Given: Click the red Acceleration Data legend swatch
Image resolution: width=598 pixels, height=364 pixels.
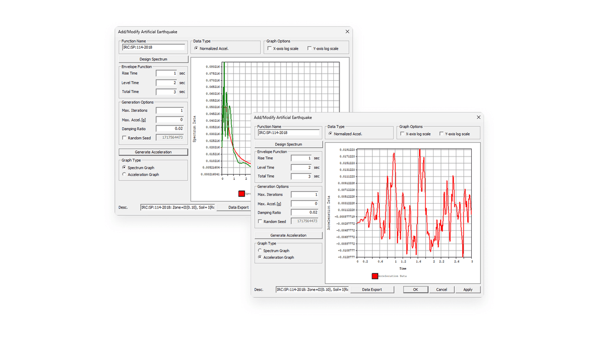Looking at the screenshot, I should coord(375,276).
